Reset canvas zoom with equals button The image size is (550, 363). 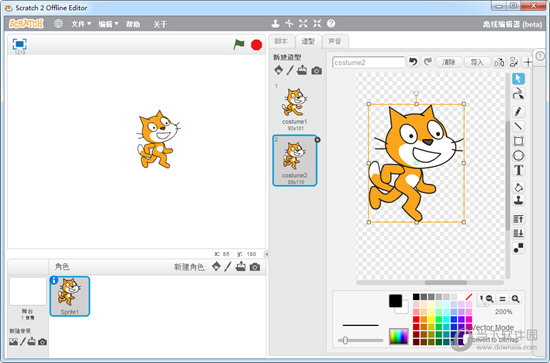point(503,299)
